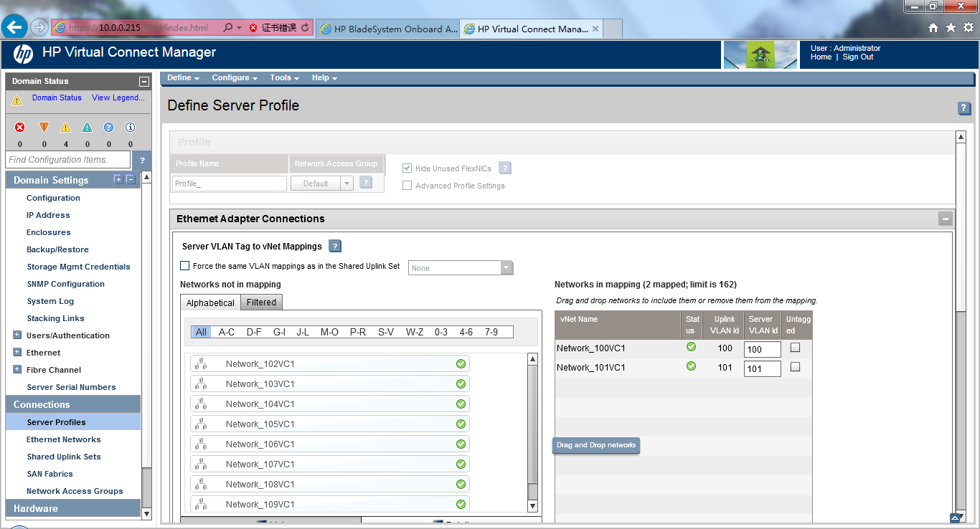Click help icon next to Network Access Group
The height and width of the screenshot is (529, 980).
366,183
